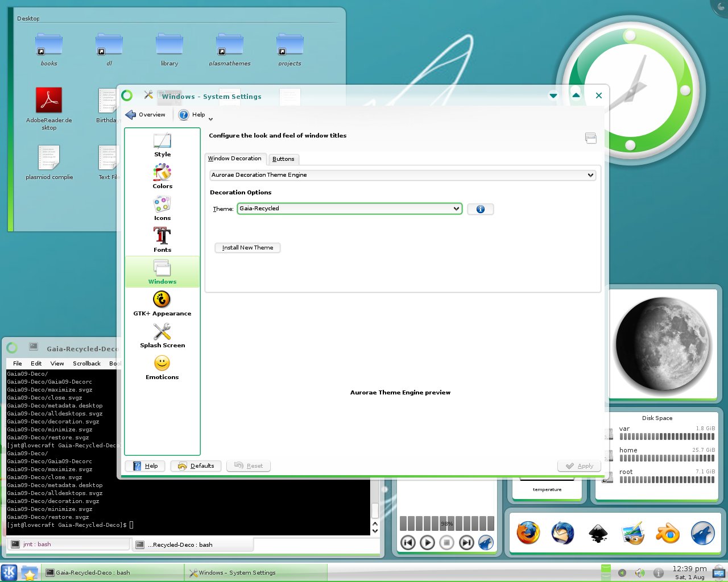Launch Blender from the quick launcher
728x582 pixels.
click(668, 533)
